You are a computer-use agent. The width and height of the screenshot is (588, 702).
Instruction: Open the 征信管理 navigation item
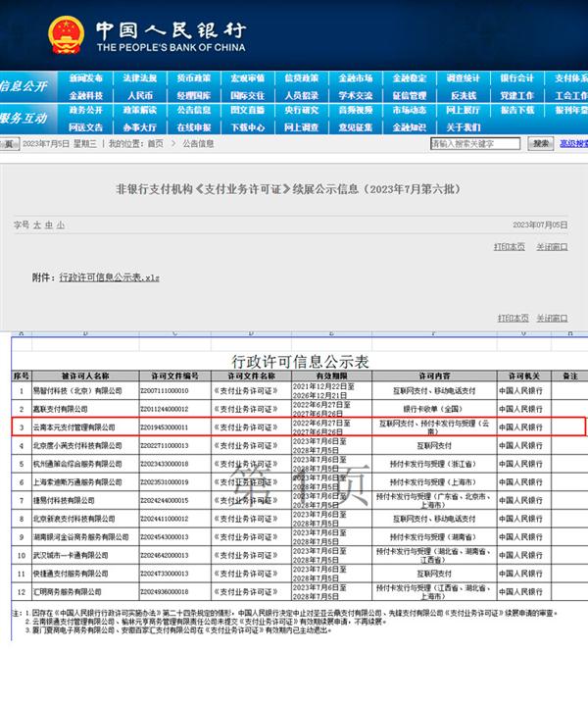click(410, 95)
